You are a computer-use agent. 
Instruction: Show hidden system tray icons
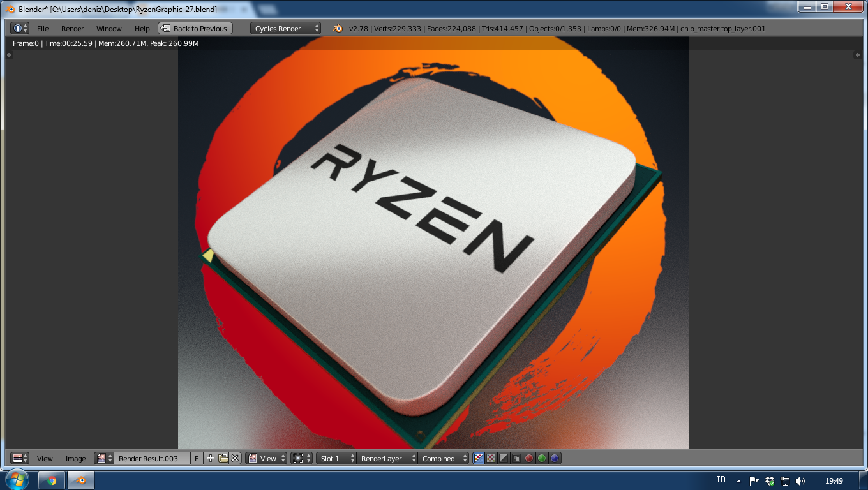click(738, 481)
